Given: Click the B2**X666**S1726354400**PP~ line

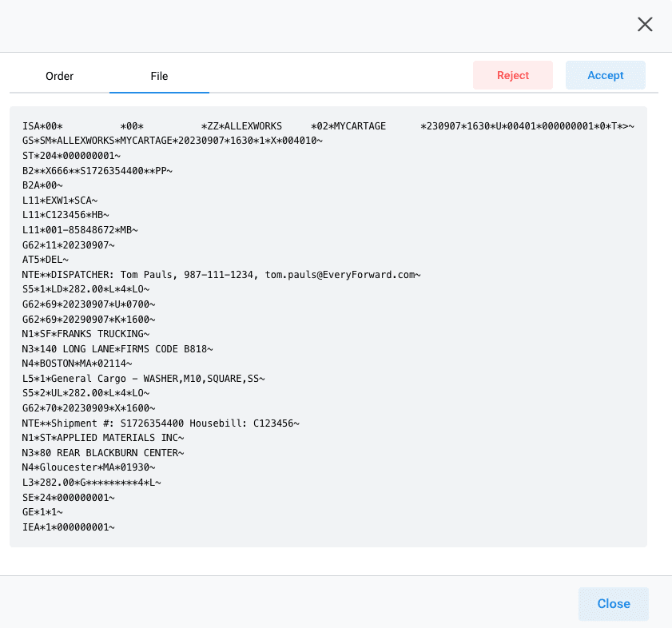Looking at the screenshot, I should (x=97, y=171).
